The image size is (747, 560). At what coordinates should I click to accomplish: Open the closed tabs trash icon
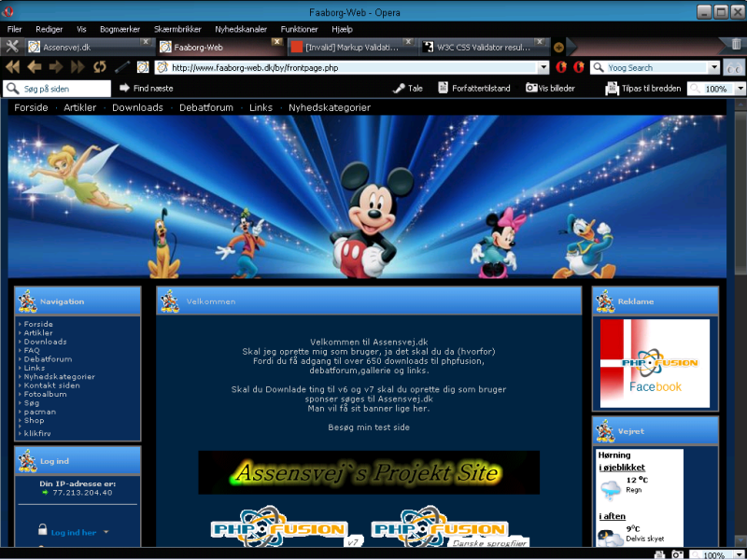[x=736, y=46]
